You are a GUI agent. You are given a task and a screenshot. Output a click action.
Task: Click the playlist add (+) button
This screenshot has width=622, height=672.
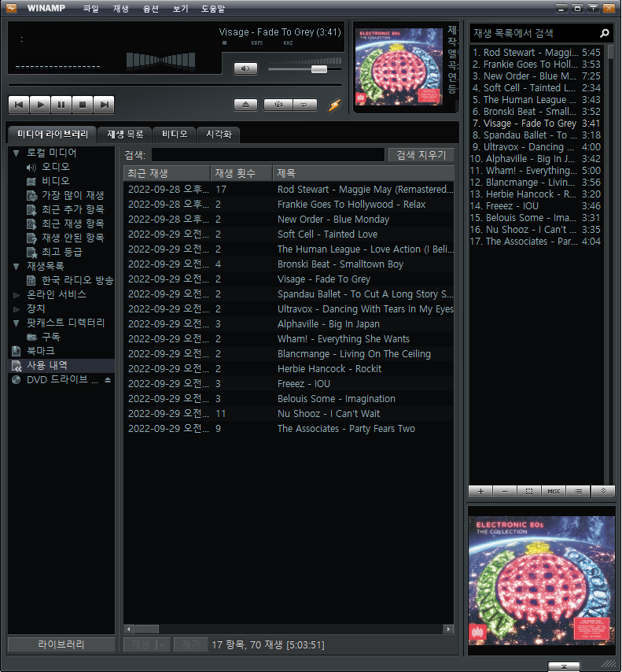[x=480, y=491]
